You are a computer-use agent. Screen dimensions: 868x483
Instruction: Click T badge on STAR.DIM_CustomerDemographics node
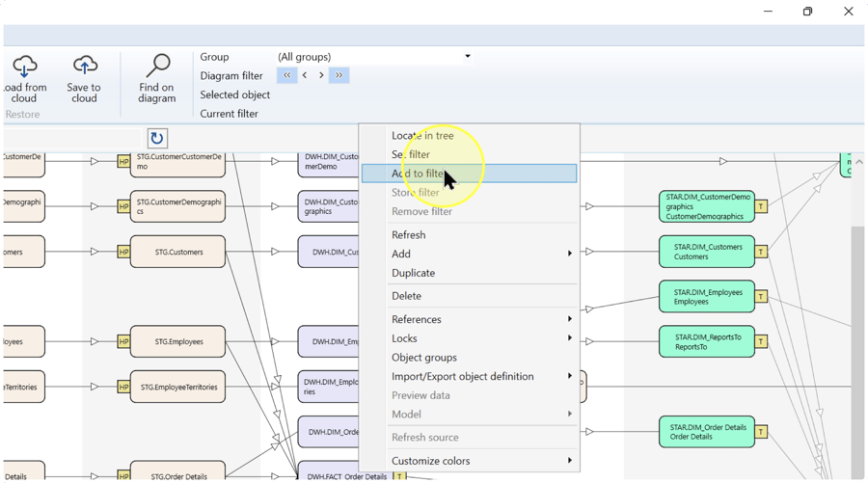(x=761, y=206)
